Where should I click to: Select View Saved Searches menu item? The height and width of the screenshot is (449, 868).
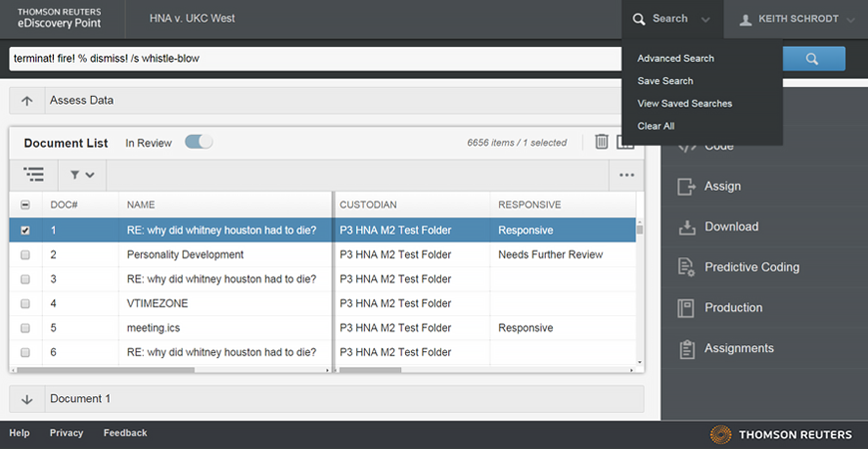point(684,104)
